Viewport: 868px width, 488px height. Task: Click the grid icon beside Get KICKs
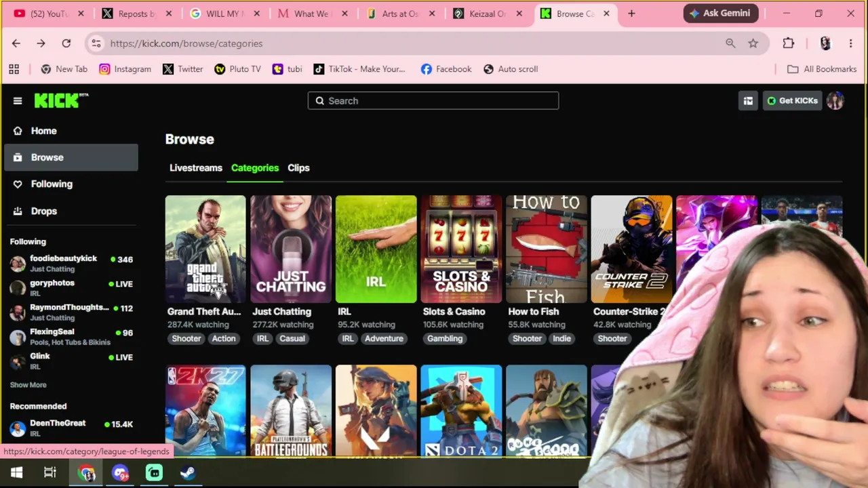coord(748,101)
